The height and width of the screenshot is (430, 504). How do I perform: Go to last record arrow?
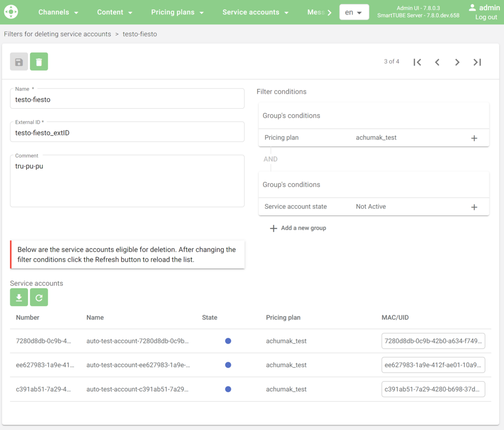pos(477,62)
